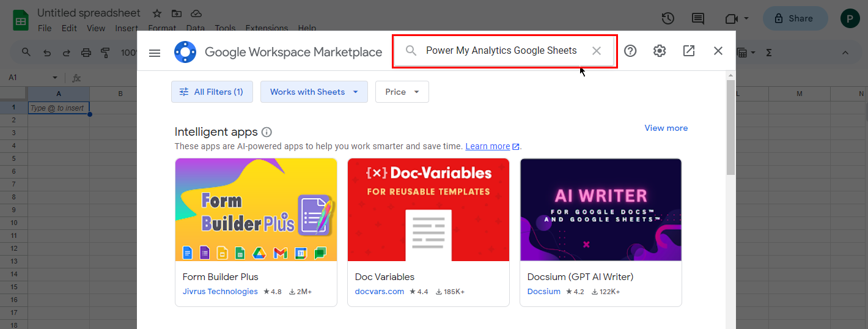The width and height of the screenshot is (868, 329).
Task: Open the Marketplace hamburger main menu
Action: tap(155, 53)
